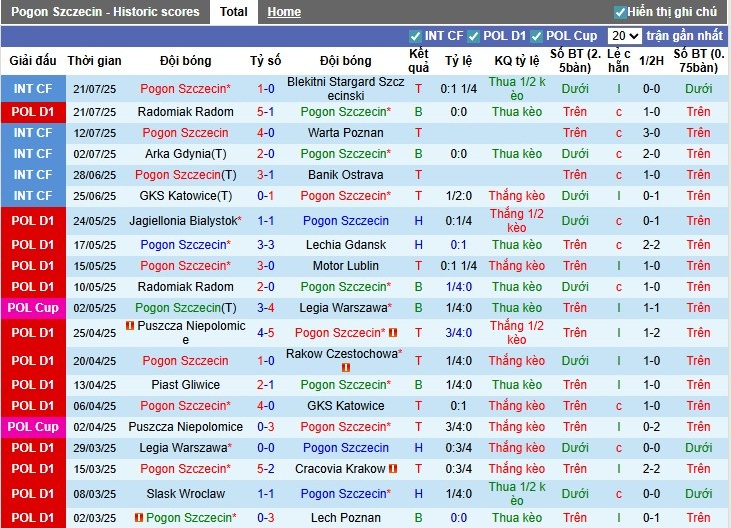Click INT CF label in 12/07/25 row
Viewport: 731px width, 528px height.
coord(33,133)
